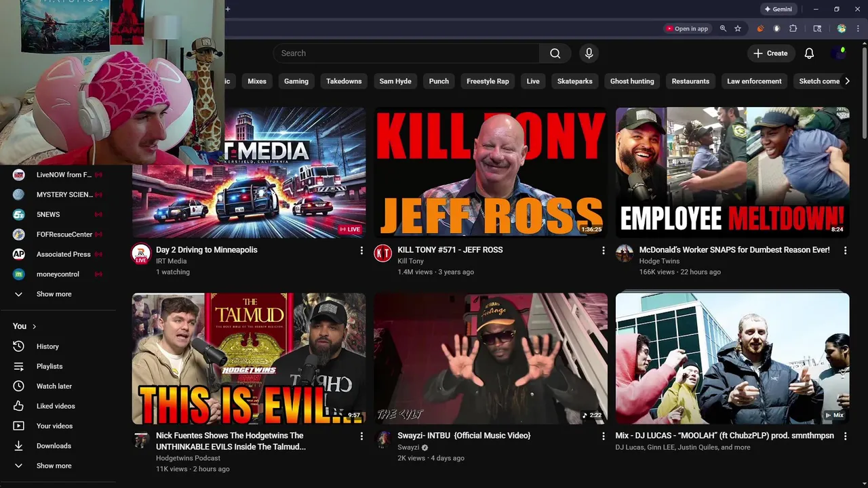Click the zoom magnifier in the address bar
Viewport: 868px width, 488px height.
(x=723, y=28)
